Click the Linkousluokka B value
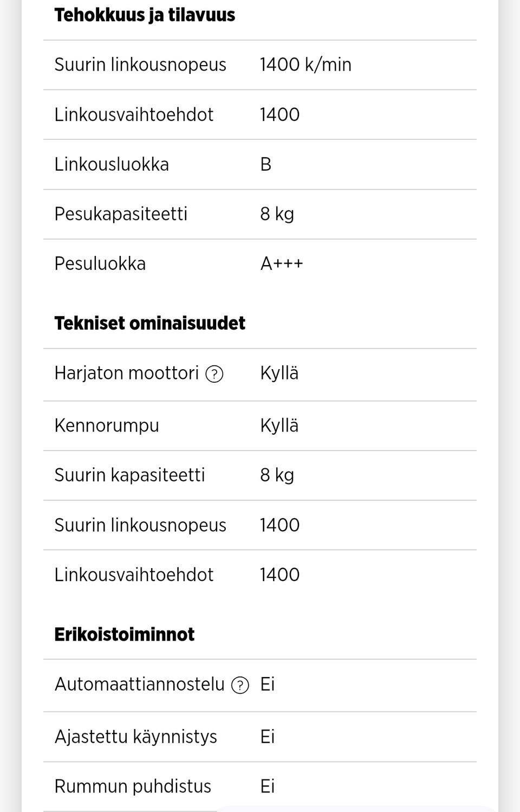 (266, 164)
